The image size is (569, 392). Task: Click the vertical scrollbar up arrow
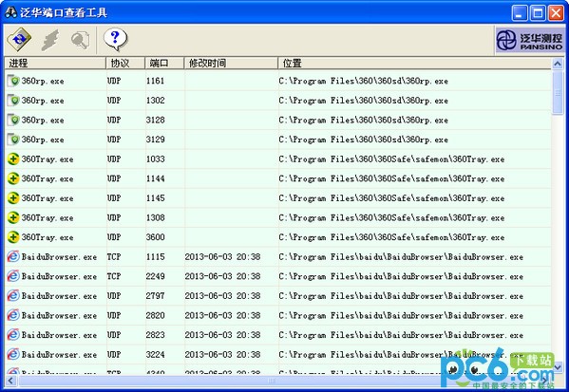click(558, 64)
